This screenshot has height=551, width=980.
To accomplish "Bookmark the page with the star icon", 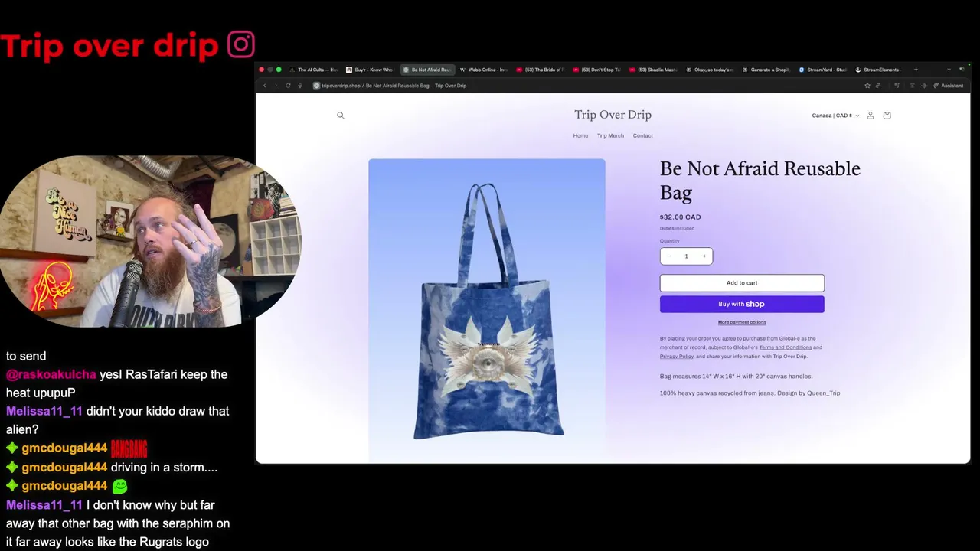I will (x=867, y=86).
